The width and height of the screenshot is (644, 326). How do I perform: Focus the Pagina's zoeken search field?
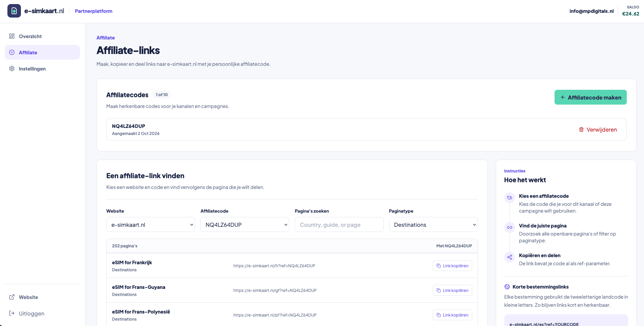pos(339,224)
